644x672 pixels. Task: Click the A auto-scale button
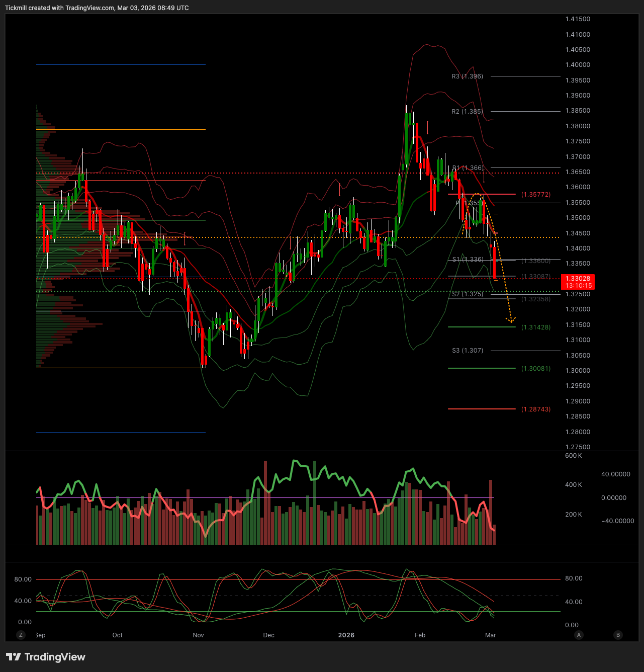(x=579, y=635)
